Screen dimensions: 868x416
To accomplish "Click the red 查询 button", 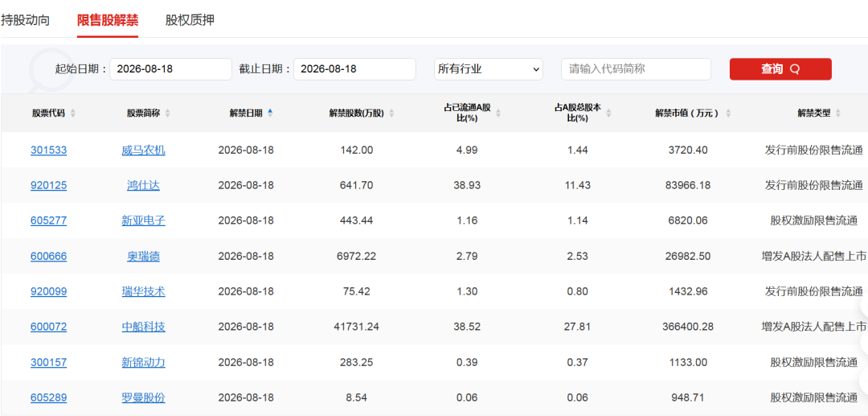I will tap(780, 69).
